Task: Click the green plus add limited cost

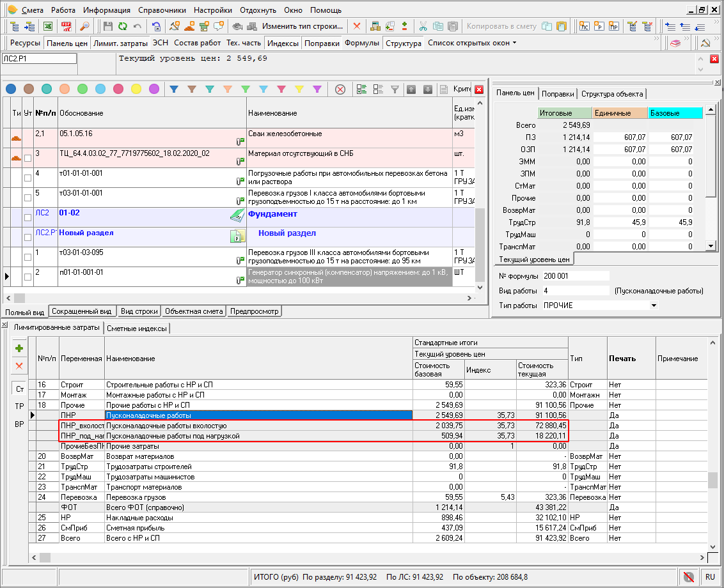Action: [x=19, y=348]
